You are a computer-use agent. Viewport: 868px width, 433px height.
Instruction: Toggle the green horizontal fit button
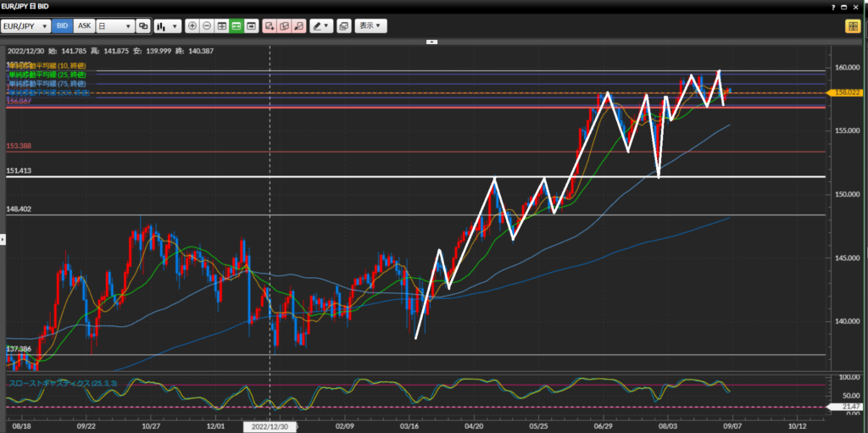click(236, 26)
